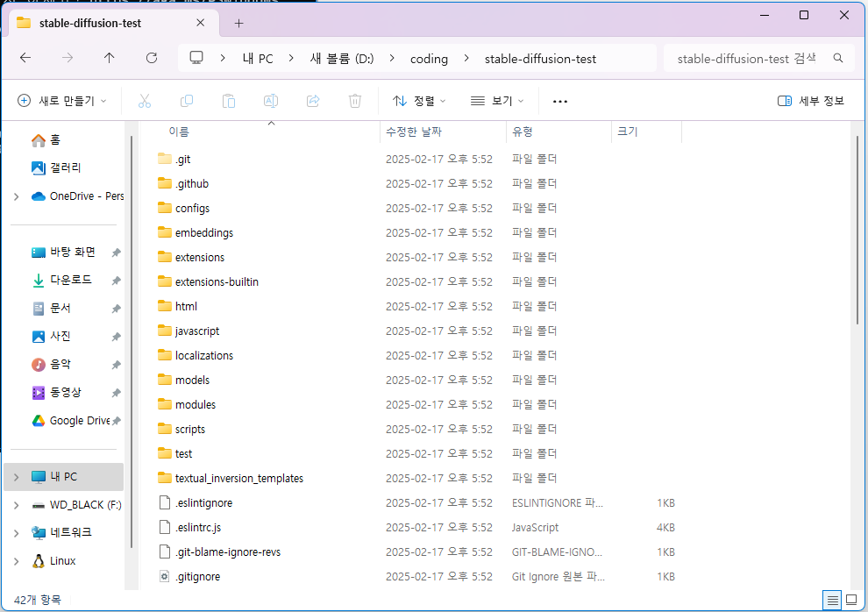
Task: Go up one folder level arrow
Action: click(x=110, y=58)
